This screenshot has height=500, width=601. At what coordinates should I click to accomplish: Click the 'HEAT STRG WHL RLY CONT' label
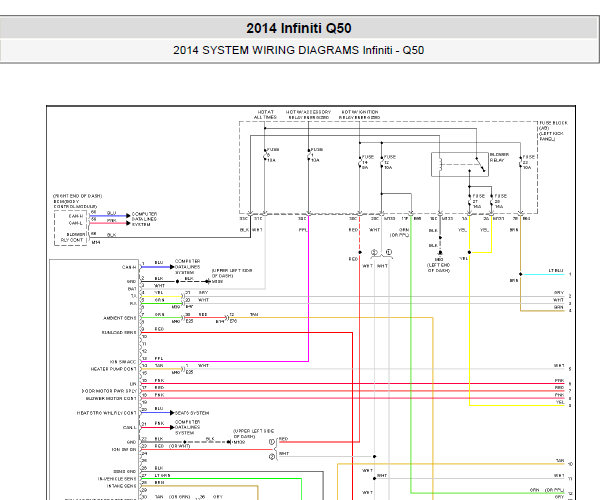pyautogui.click(x=107, y=413)
